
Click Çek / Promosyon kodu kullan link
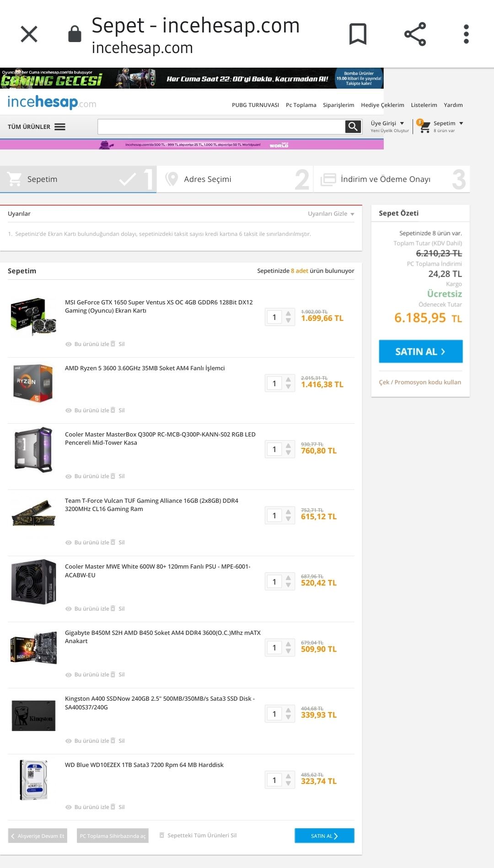click(x=420, y=382)
